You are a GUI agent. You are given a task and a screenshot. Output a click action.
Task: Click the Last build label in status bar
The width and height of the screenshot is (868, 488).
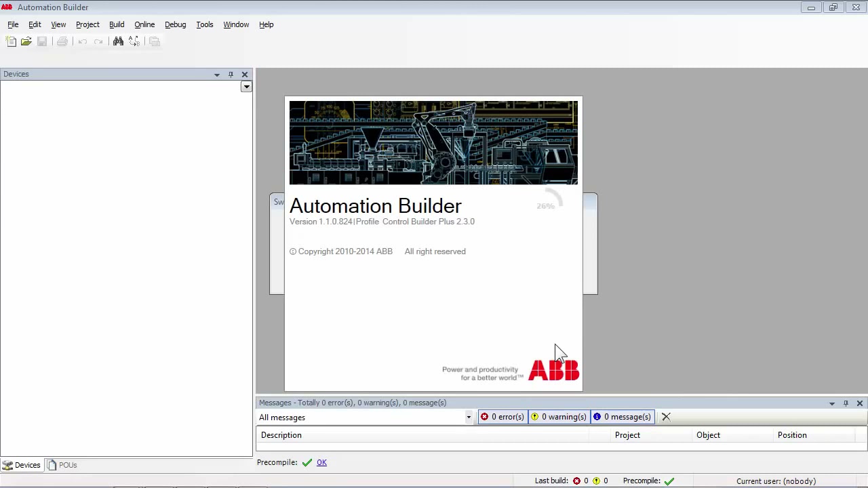pyautogui.click(x=551, y=481)
